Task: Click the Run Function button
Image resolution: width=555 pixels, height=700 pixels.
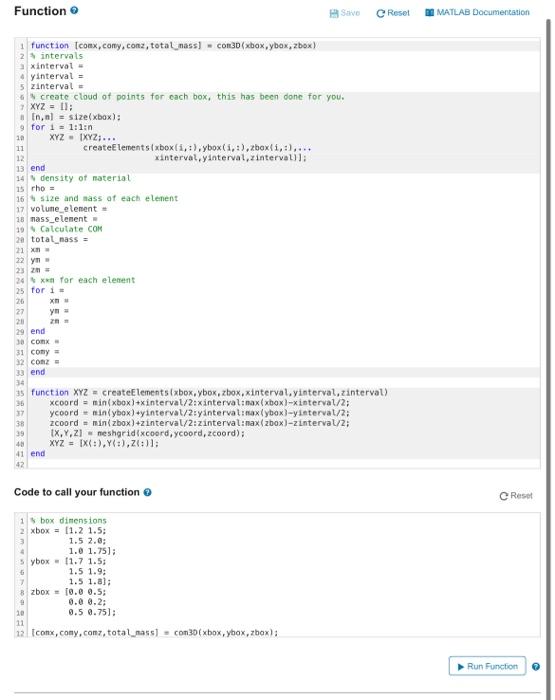Action: (x=487, y=666)
